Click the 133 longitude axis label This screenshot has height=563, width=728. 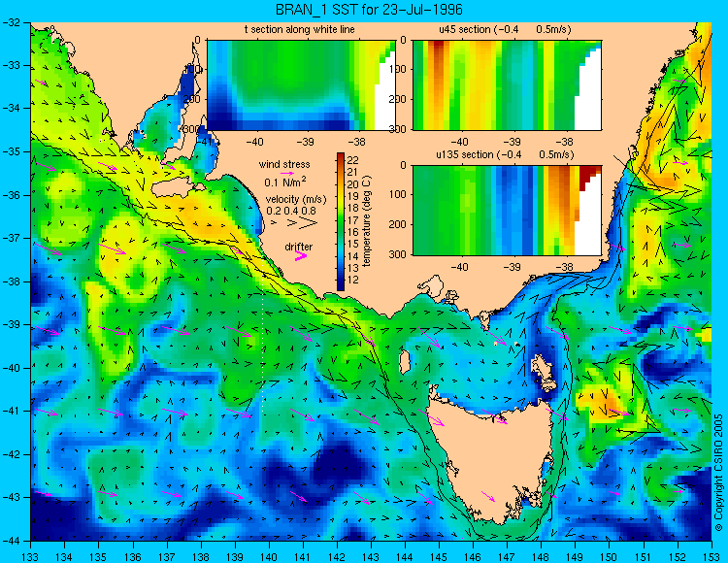[x=30, y=556]
